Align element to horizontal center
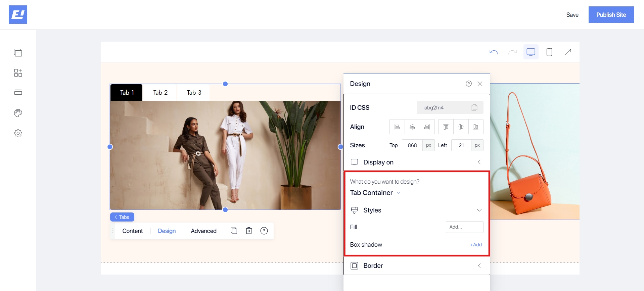The width and height of the screenshot is (644, 291). 412,127
